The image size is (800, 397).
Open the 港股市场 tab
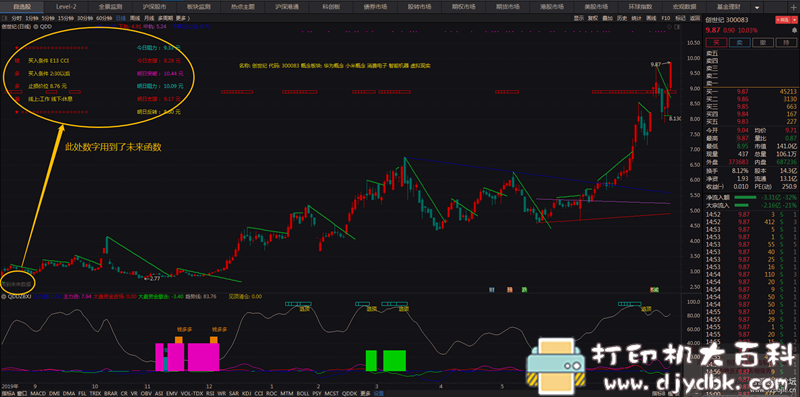click(552, 8)
